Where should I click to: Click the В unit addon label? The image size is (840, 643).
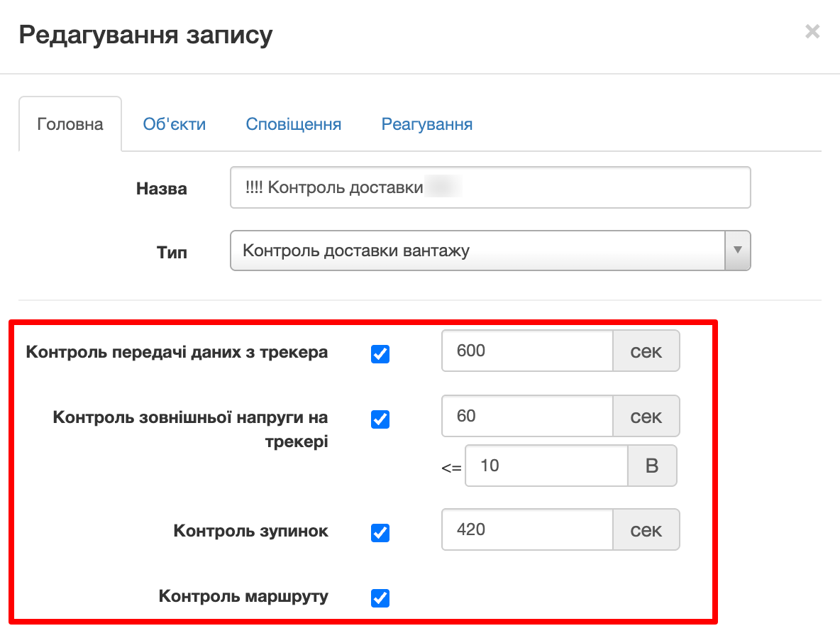tap(652, 466)
